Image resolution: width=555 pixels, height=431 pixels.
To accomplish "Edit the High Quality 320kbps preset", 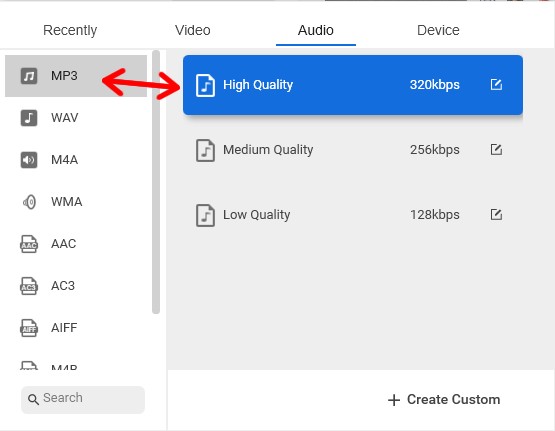I will 496,85.
